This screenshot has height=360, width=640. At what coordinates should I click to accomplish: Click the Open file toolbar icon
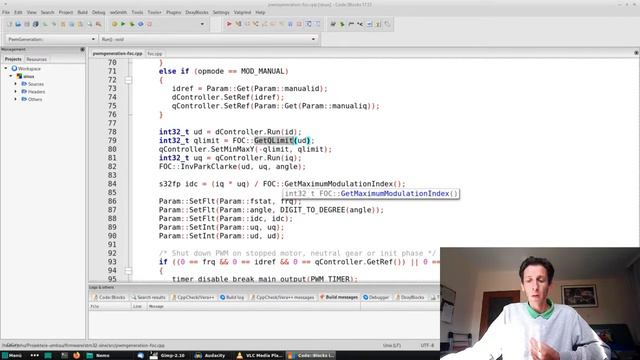point(18,24)
